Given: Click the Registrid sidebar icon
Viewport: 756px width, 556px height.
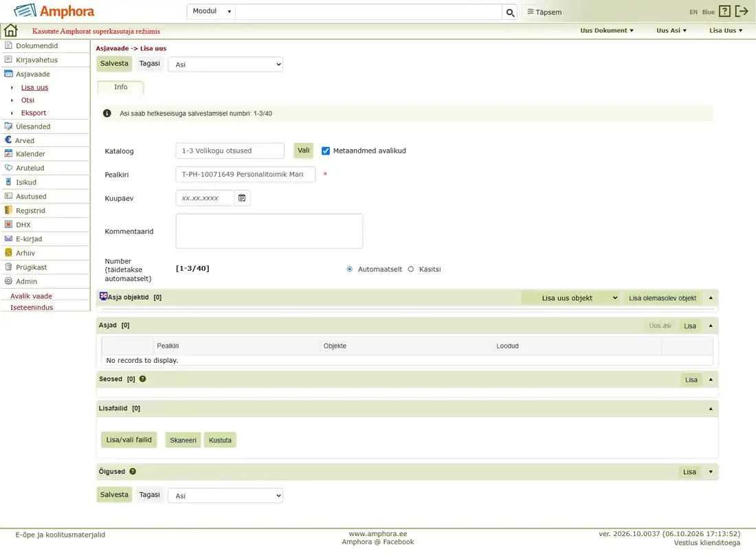Looking at the screenshot, I should (x=8, y=210).
